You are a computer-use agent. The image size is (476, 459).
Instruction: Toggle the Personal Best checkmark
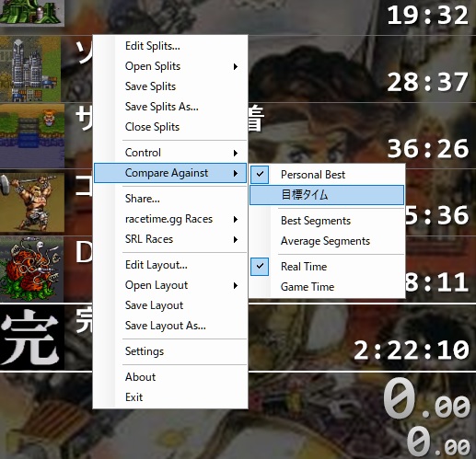pyautogui.click(x=260, y=175)
